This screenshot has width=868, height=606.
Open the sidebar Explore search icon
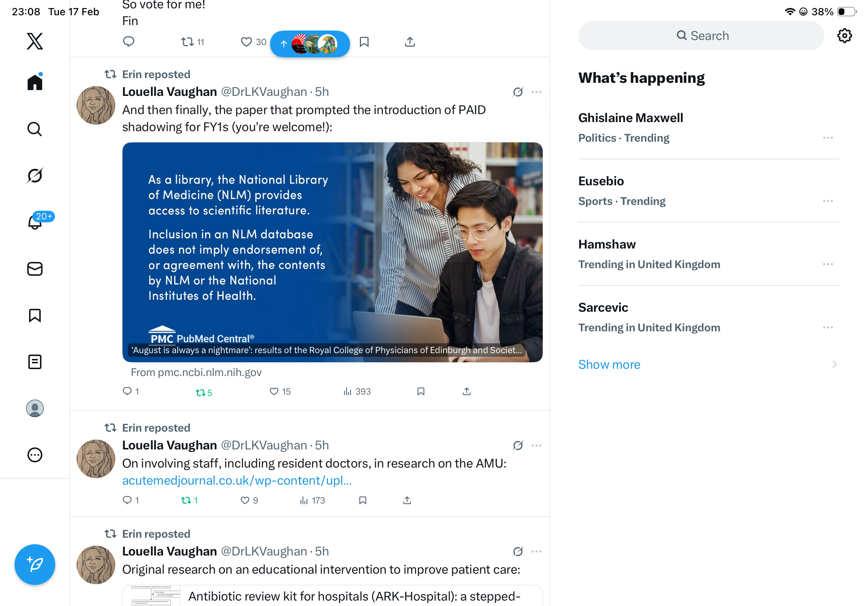pos(35,129)
